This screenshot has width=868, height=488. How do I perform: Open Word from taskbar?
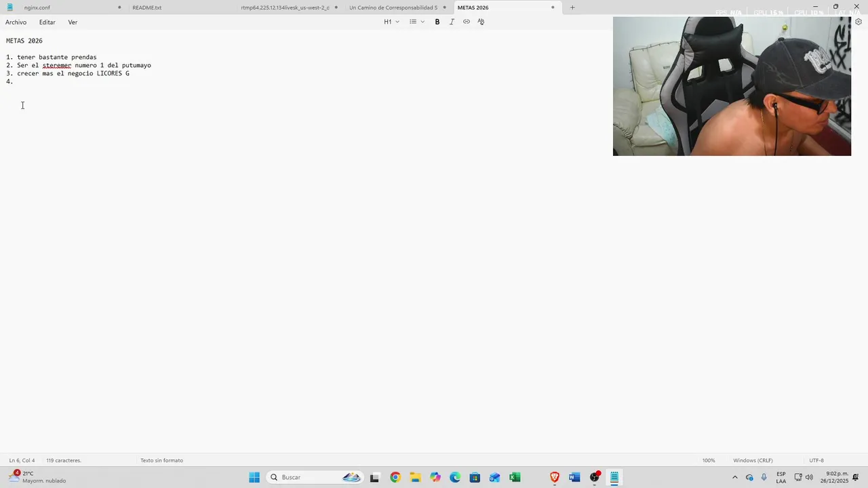[x=574, y=477]
